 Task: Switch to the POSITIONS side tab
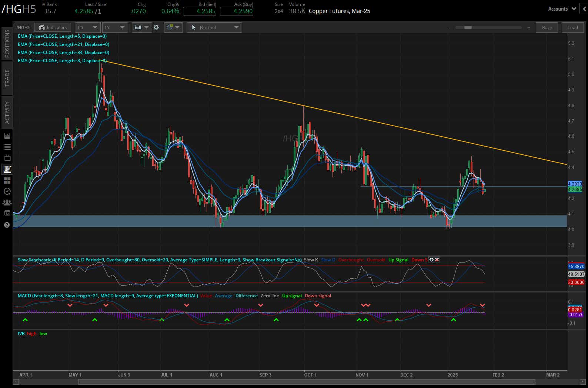(7, 43)
